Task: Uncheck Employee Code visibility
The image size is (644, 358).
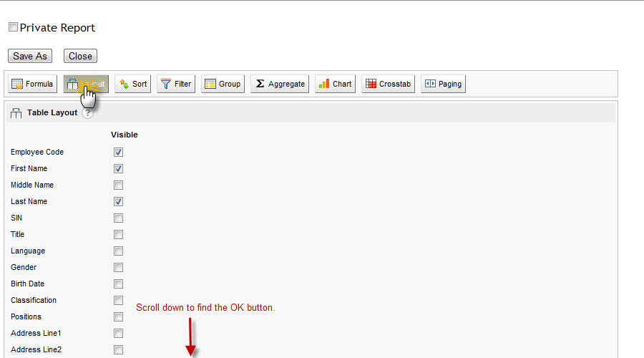Action: [x=118, y=152]
